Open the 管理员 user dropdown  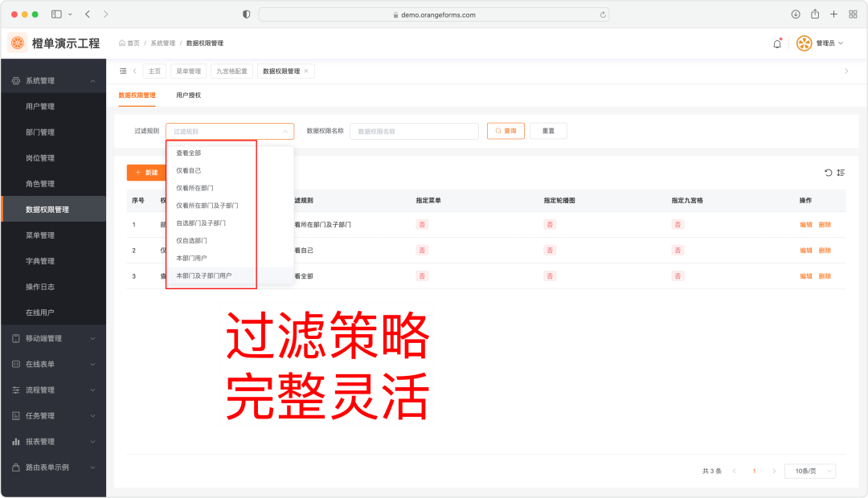click(820, 43)
